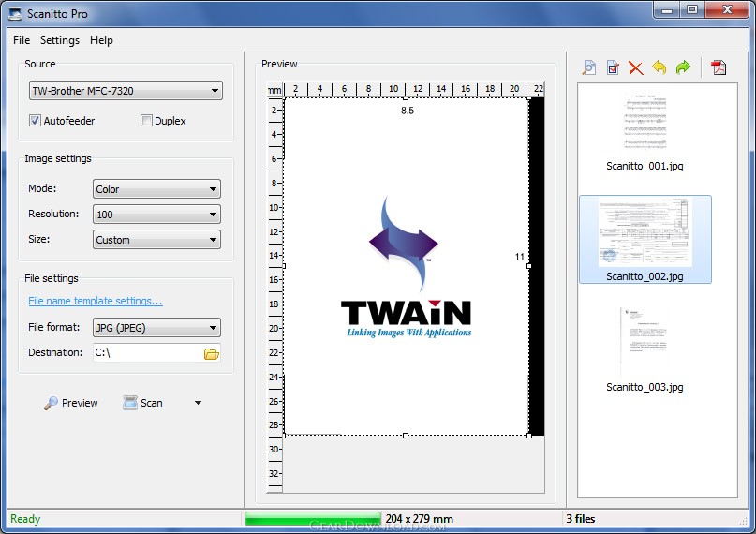Click the 8.5 width label in preview
Screen dimensions: 756x534
[x=408, y=111]
